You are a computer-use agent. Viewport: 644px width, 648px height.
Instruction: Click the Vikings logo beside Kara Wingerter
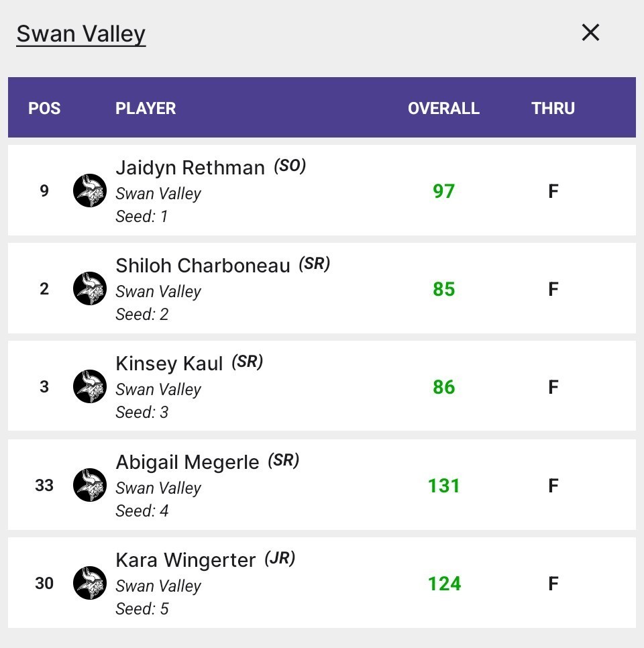(x=90, y=583)
